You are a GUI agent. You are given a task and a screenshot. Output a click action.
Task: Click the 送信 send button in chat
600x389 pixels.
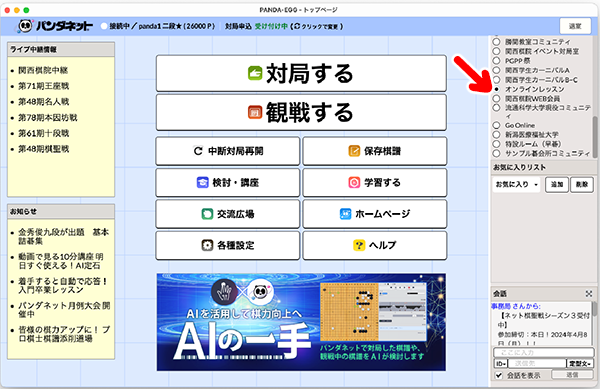(572, 375)
